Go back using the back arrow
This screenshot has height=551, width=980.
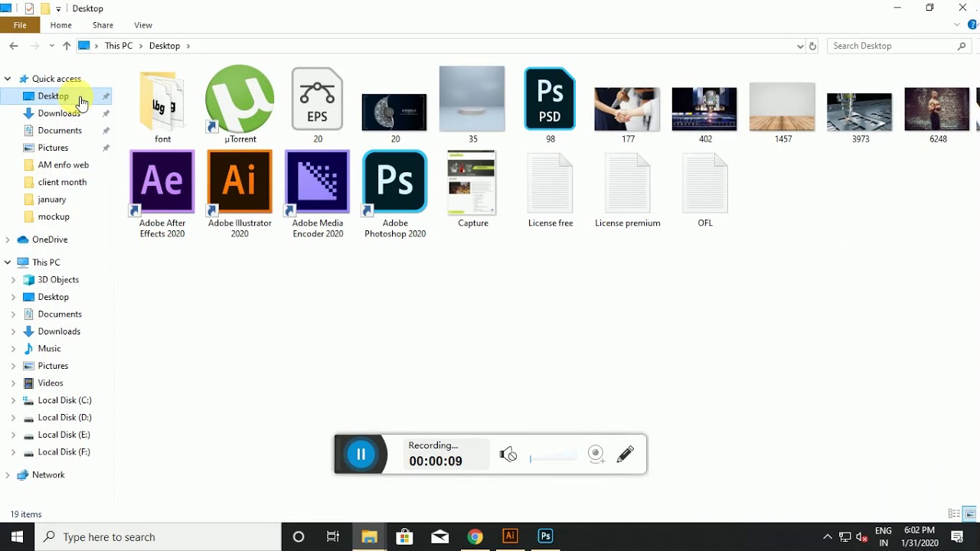pos(14,46)
